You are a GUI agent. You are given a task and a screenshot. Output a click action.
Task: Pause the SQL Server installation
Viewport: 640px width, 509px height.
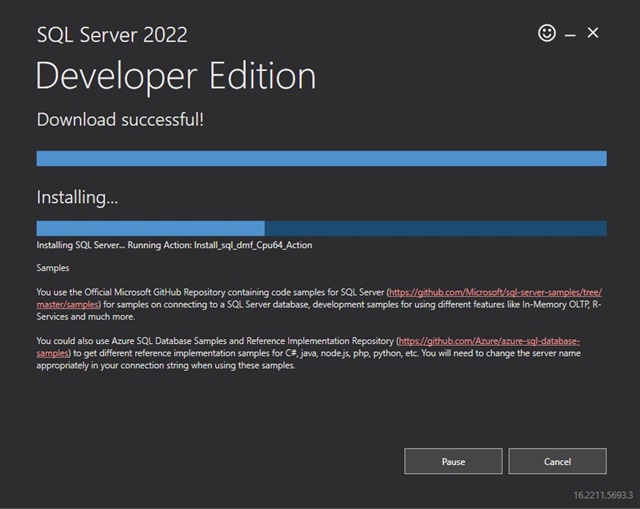click(453, 461)
